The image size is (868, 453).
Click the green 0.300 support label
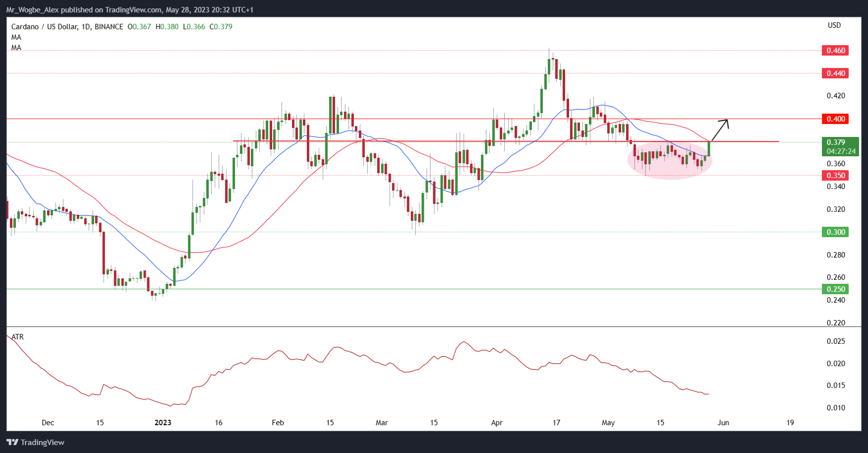[835, 232]
